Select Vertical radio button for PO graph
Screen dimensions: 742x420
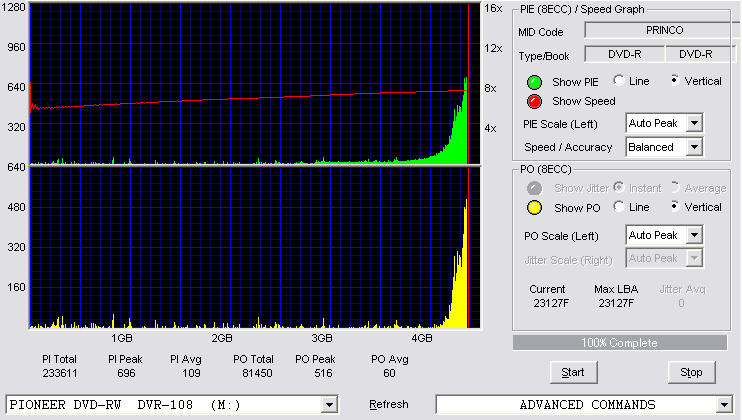coord(675,207)
